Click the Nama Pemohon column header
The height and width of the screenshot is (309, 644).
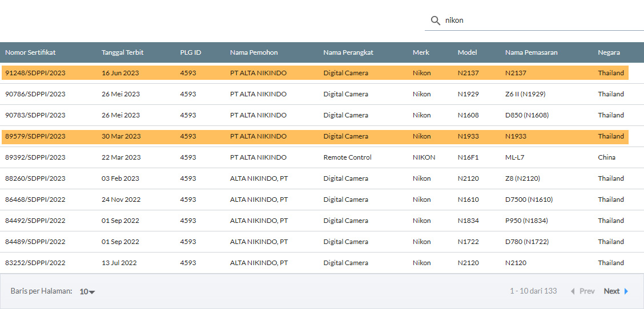253,52
